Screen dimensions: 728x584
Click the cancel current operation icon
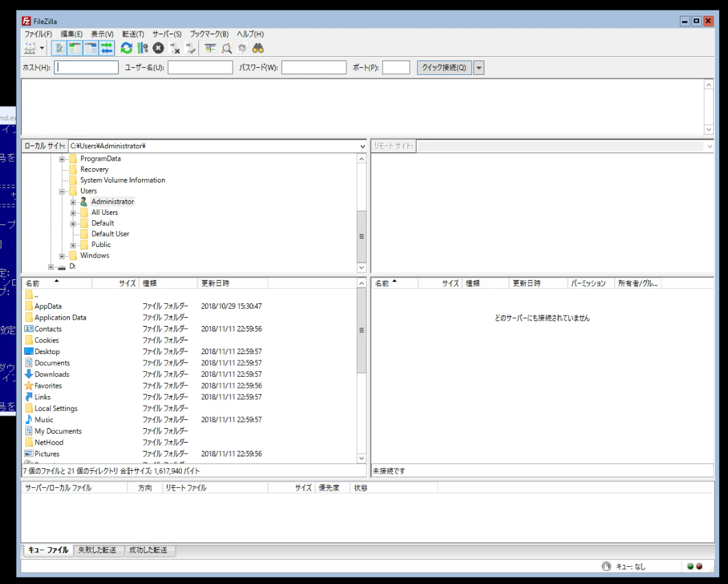158,48
